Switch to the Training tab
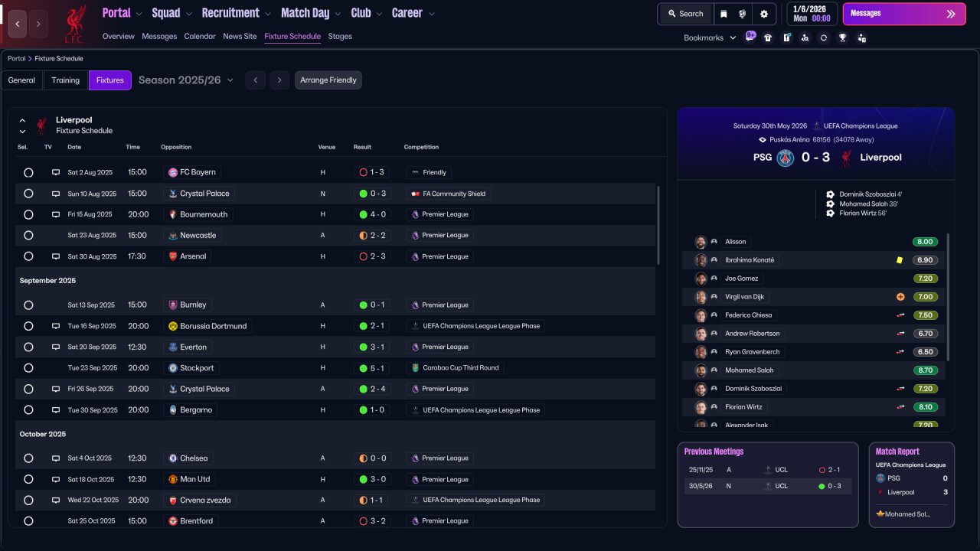 coord(66,80)
